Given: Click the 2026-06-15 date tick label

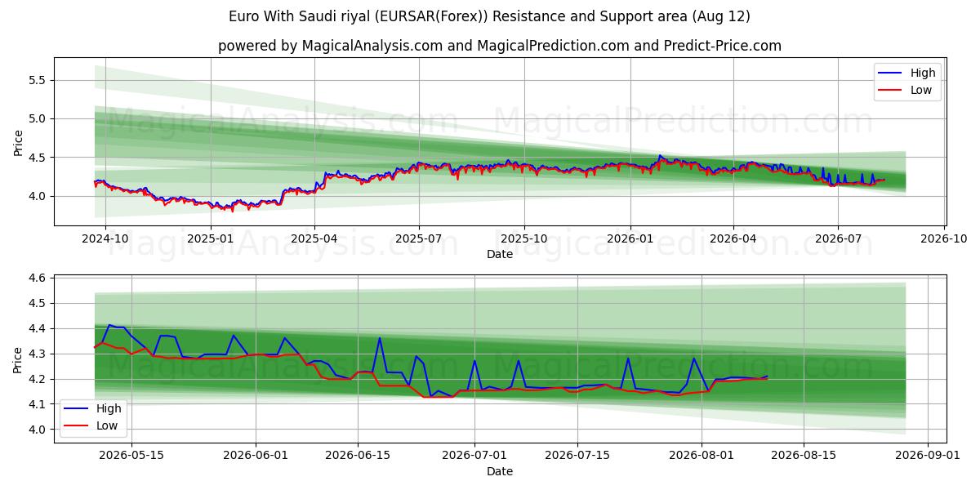Looking at the screenshot, I should click(x=359, y=455).
